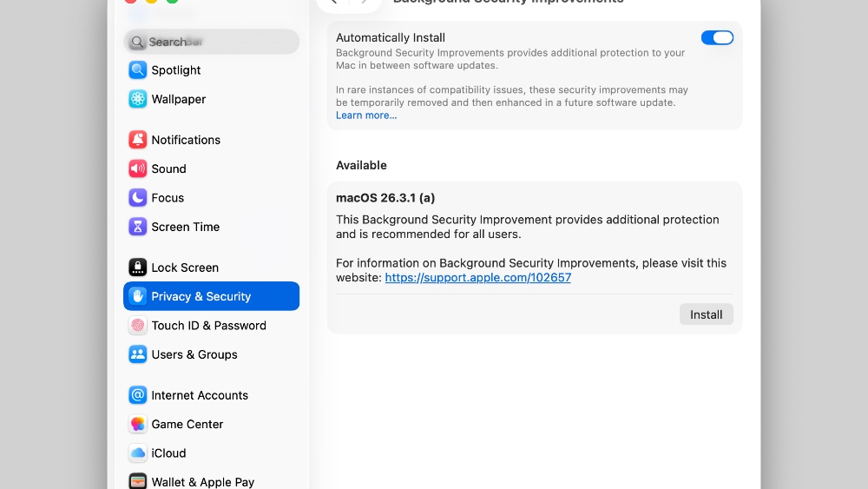This screenshot has height=489, width=868.
Task: Select the Screen Time hourglass icon
Action: 137,227
